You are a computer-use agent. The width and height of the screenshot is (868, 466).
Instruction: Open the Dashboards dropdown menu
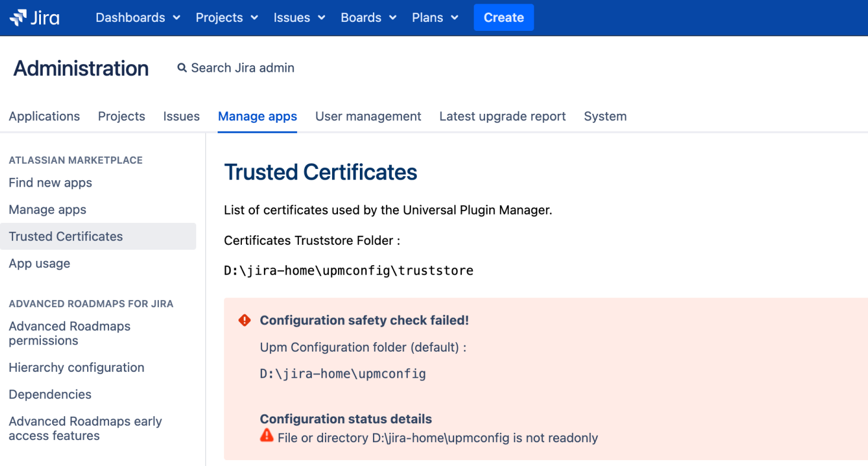pos(138,18)
